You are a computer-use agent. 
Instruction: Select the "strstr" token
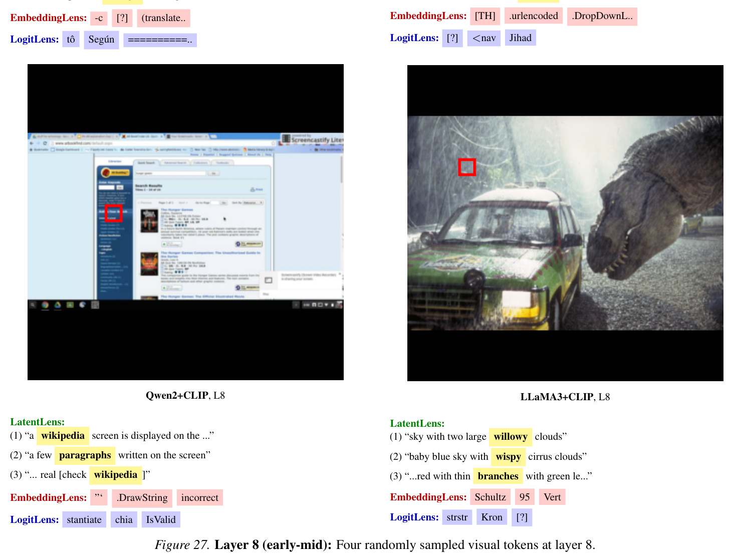pyautogui.click(x=457, y=517)
